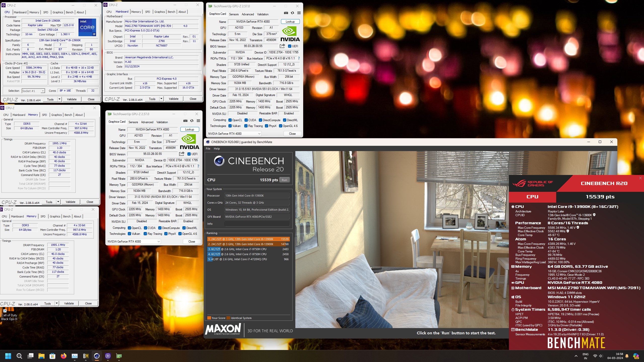The height and width of the screenshot is (362, 644).
Task: Click the volume icon in system tray
Action: [x=601, y=356]
